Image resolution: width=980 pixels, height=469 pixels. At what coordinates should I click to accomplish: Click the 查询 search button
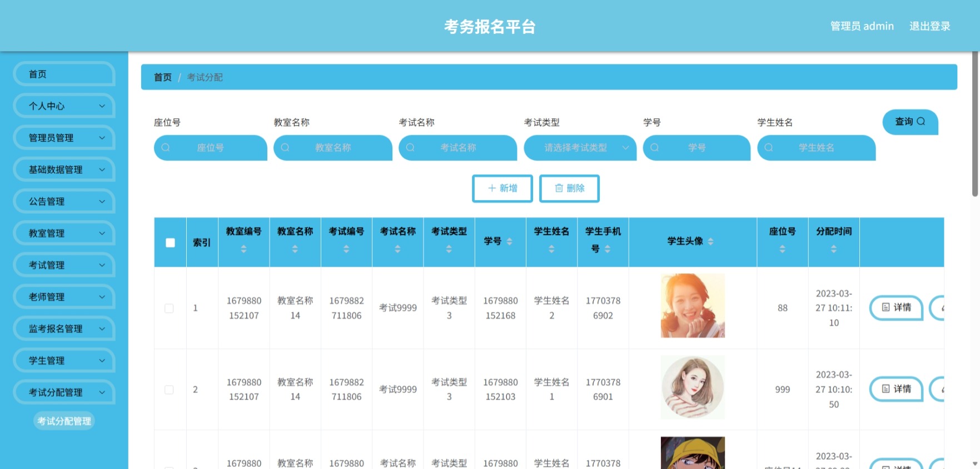910,122
